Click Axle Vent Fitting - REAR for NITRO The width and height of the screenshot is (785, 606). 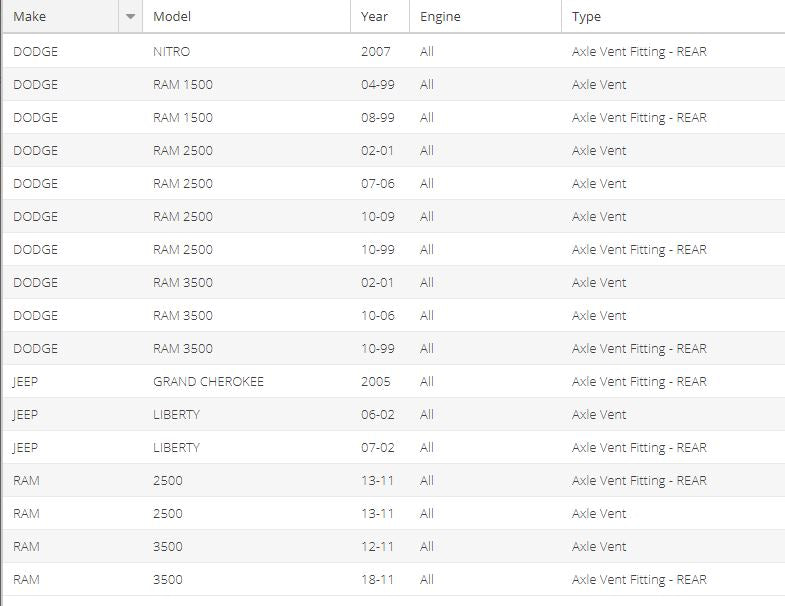[639, 52]
